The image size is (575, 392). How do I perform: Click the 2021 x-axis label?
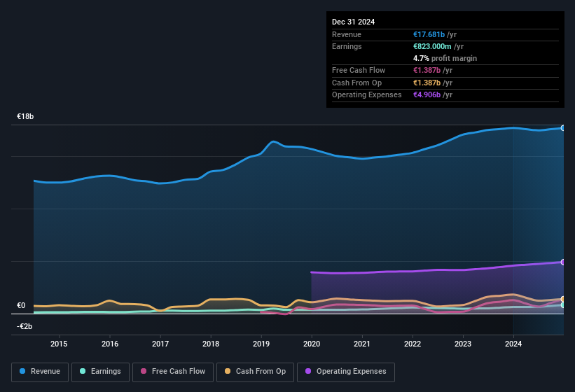tap(362, 344)
